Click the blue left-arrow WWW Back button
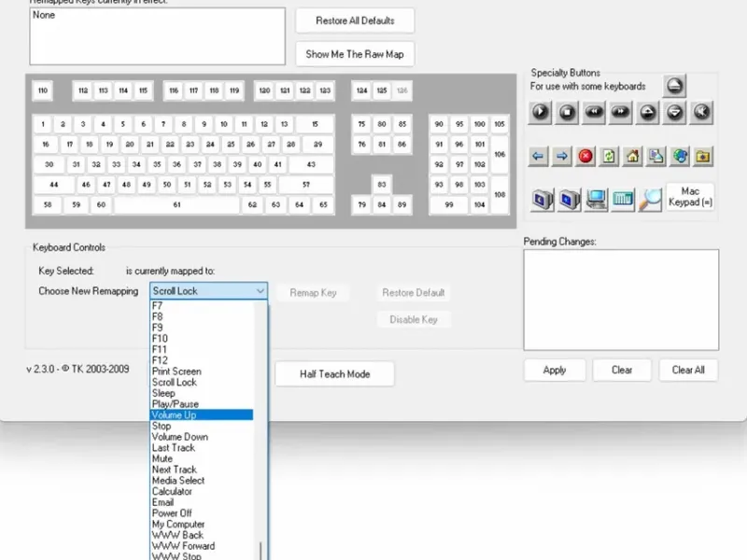Screen dimensions: 747x560 coord(538,156)
